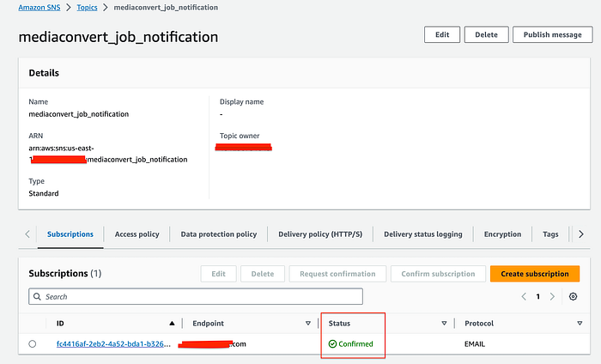This screenshot has height=364, width=601.
Task: Open Status column sort dropdown
Action: point(444,324)
